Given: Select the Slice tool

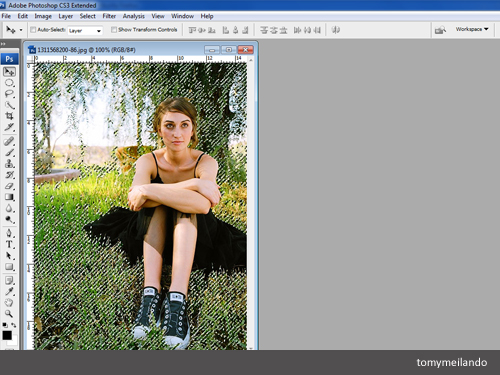Looking at the screenshot, I should pyautogui.click(x=9, y=127).
